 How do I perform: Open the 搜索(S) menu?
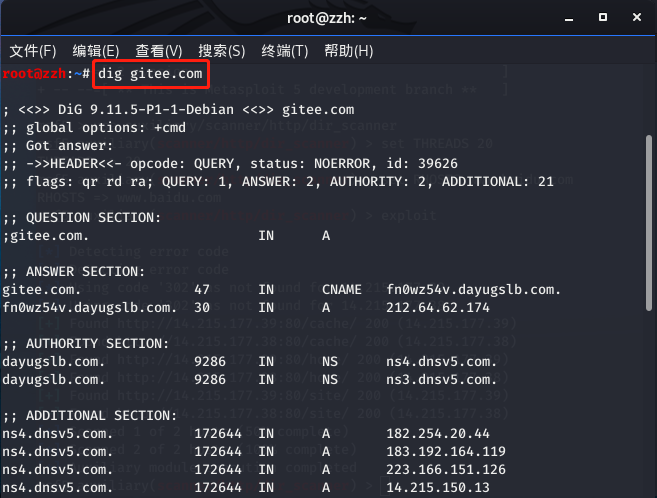pos(222,51)
